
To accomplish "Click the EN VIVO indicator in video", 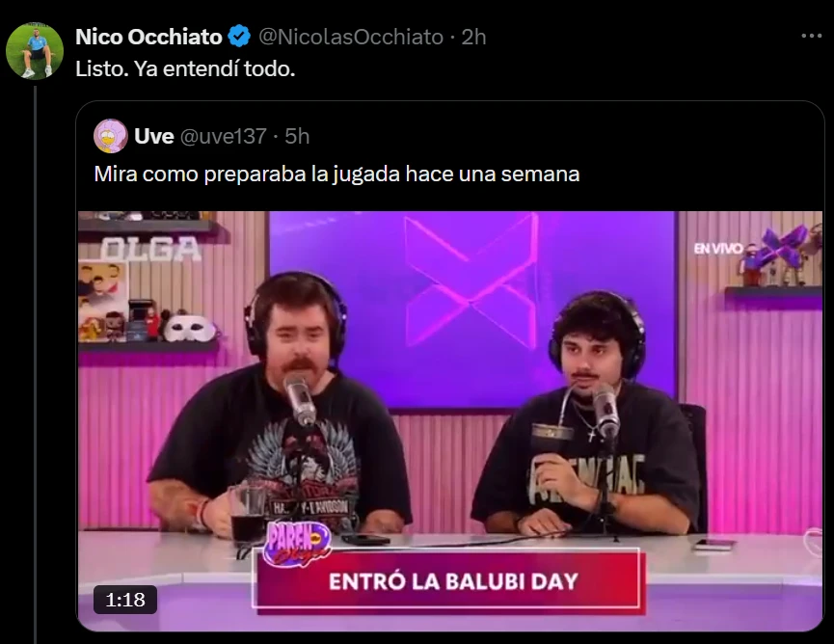I will point(718,249).
